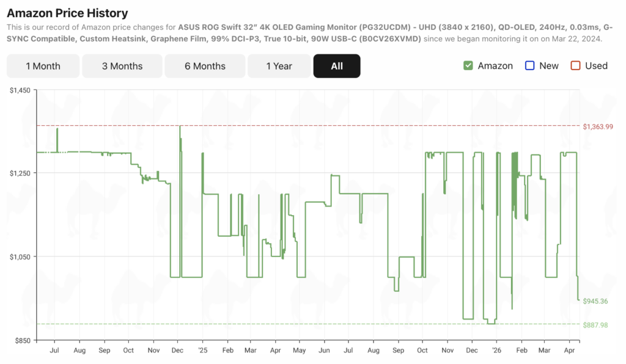This screenshot has width=626, height=364.
Task: Click the $850 y-axis label
Action: click(x=21, y=340)
